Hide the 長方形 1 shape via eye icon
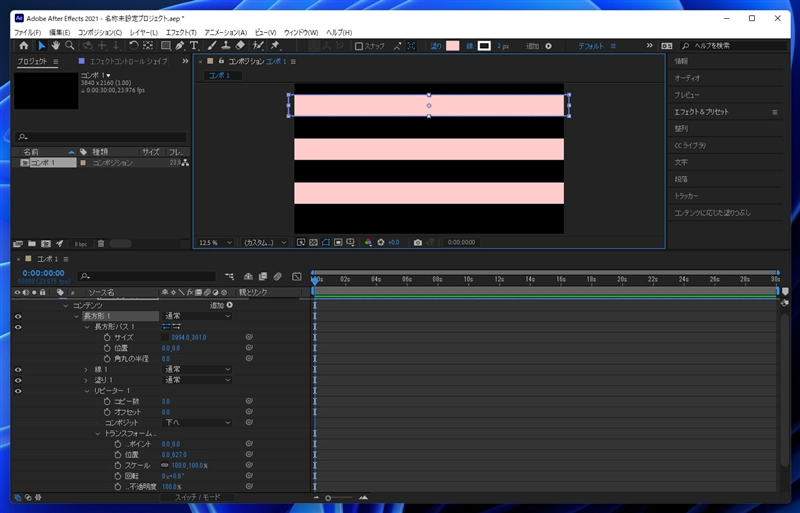The height and width of the screenshot is (513, 800). point(18,316)
